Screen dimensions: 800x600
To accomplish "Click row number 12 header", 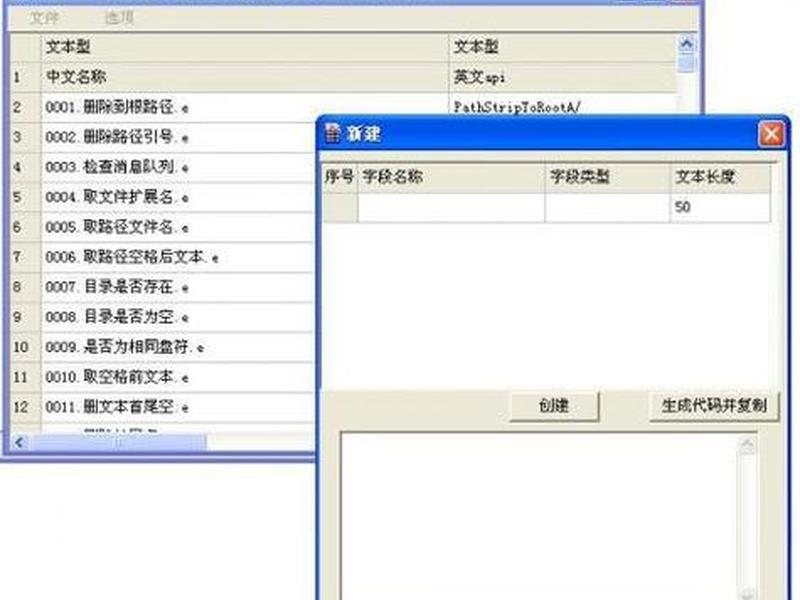I will (x=25, y=407).
